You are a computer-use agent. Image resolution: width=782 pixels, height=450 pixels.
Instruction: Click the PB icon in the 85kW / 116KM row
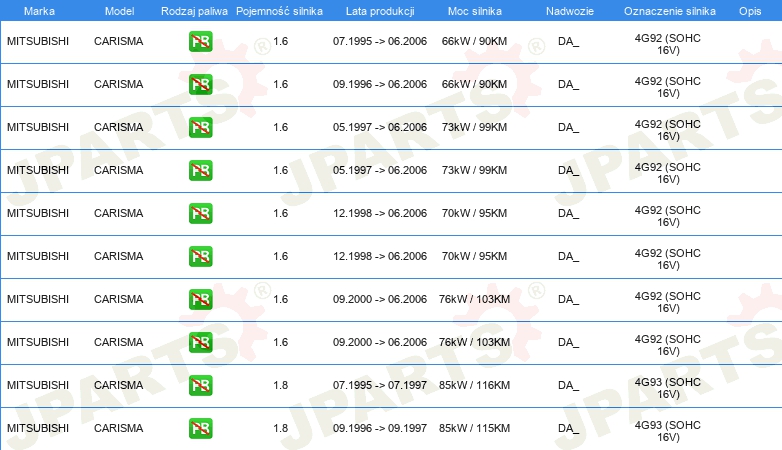coord(200,385)
